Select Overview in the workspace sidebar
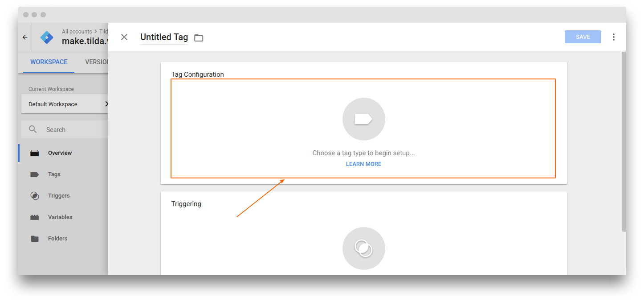644x306 pixels. click(60, 153)
